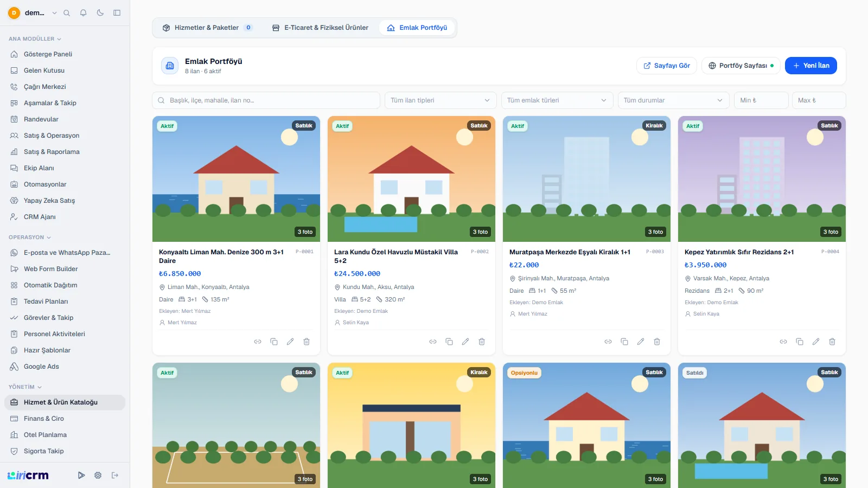Collapse the ANA MODÜLLER section
This screenshot has width=868, height=488.
point(35,39)
